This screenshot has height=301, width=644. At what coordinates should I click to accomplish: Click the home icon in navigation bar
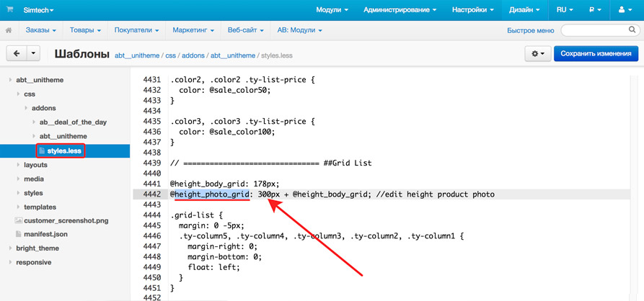9,31
